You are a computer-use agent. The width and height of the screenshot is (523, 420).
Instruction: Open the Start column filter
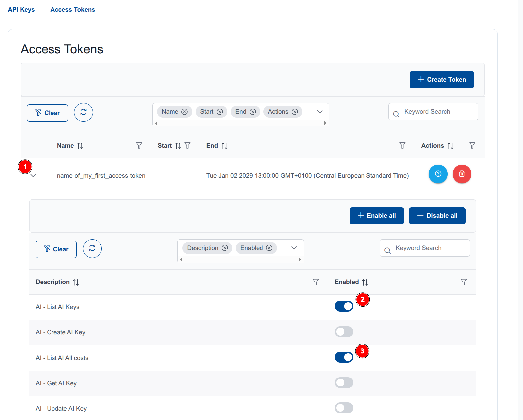pyautogui.click(x=187, y=146)
